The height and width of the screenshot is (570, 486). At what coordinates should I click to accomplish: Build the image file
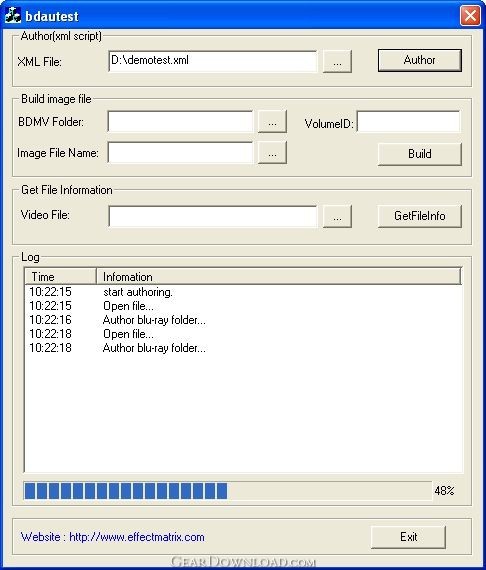click(420, 154)
